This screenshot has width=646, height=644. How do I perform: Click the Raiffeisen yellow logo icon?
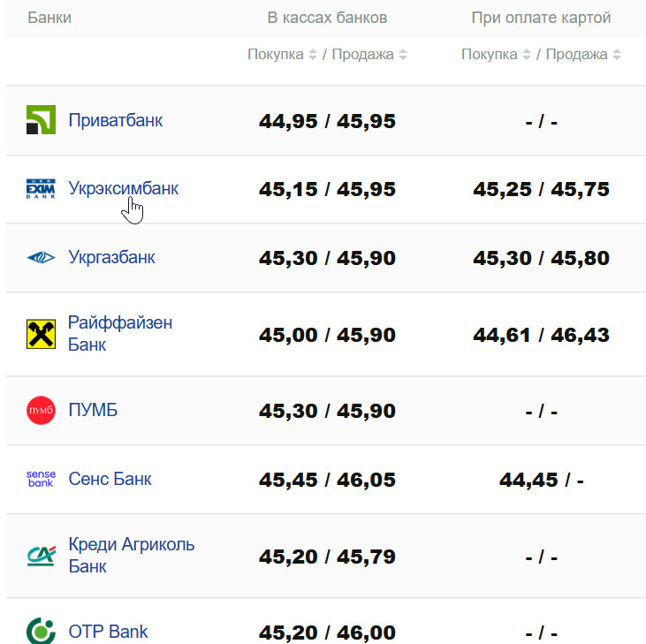41,334
